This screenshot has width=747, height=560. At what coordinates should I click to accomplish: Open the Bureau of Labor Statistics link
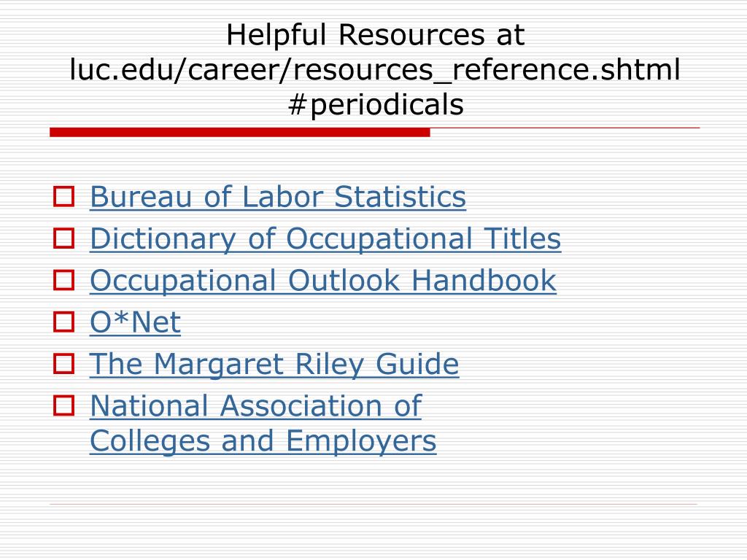278,197
